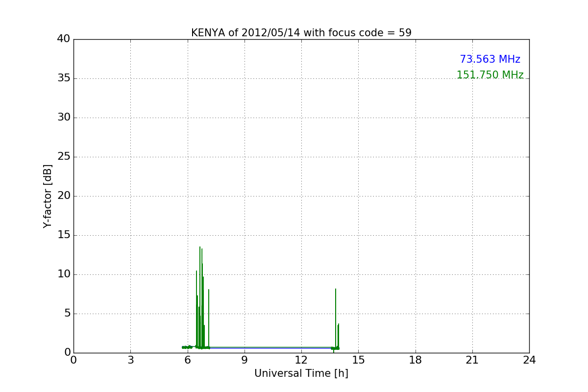Click the green '151.750 MHz' legend label

coord(490,75)
